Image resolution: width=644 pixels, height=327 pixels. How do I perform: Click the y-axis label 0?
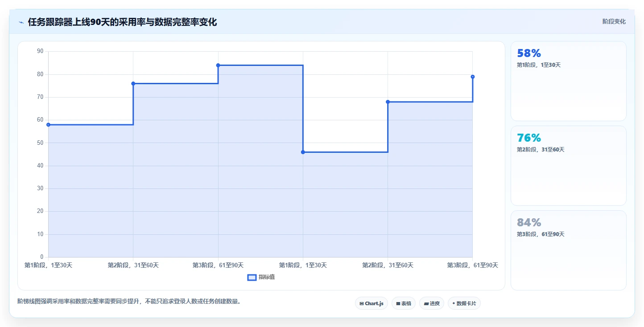[42, 257]
